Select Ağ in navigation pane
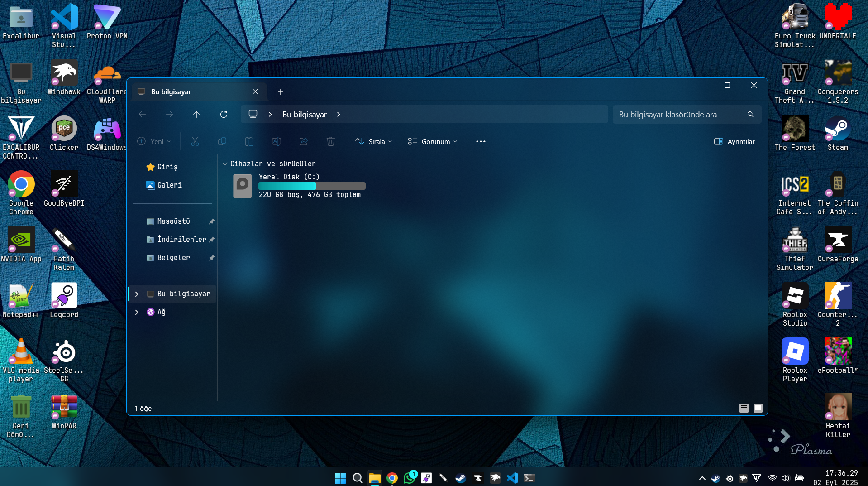 pos(157,312)
